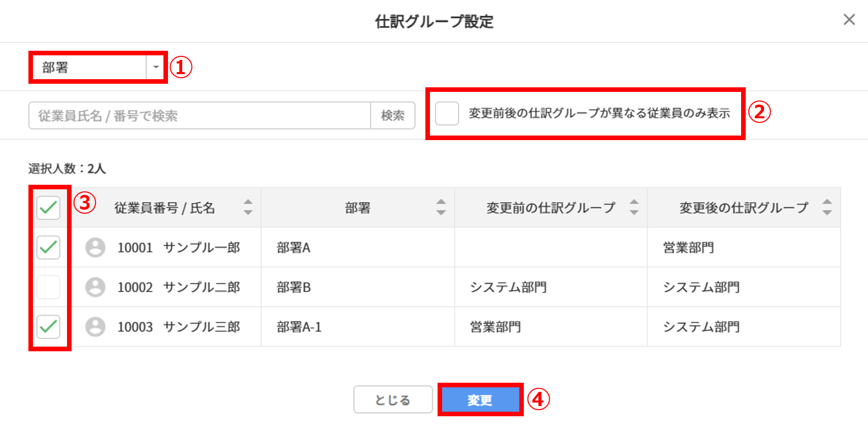Click 変更後 cell 営業部門 for employee 10001
The image size is (868, 433).
[x=688, y=248]
